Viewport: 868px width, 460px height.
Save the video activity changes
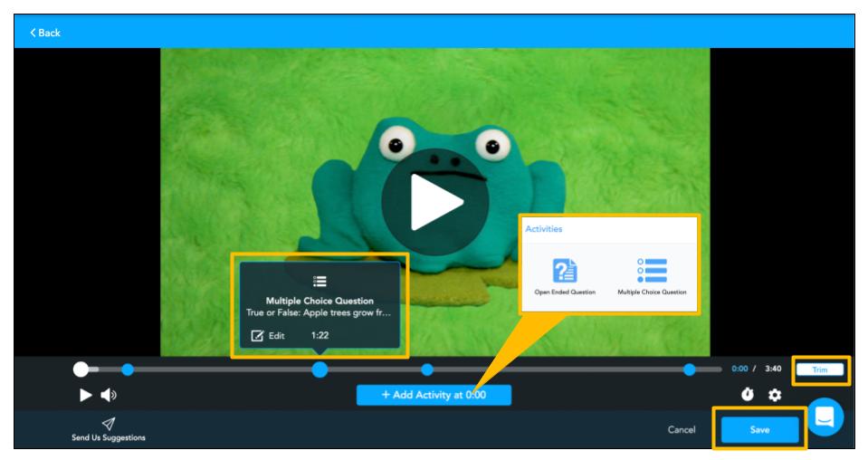point(758,430)
